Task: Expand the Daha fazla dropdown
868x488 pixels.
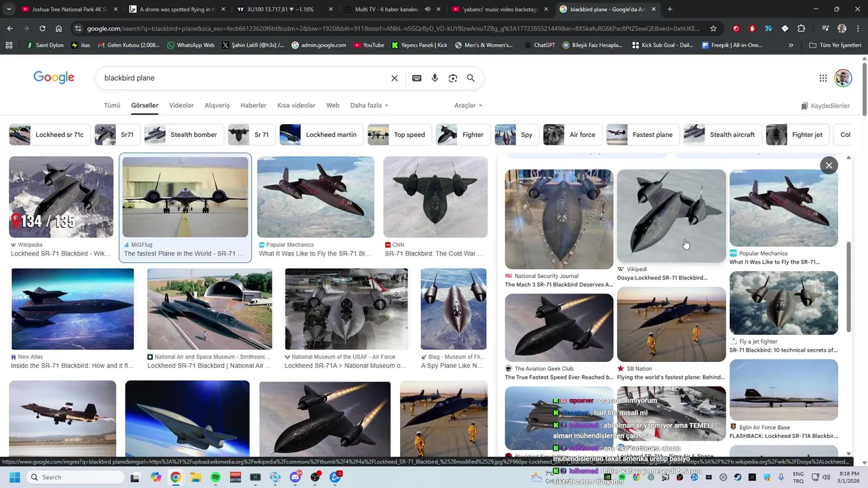Action: 369,105
